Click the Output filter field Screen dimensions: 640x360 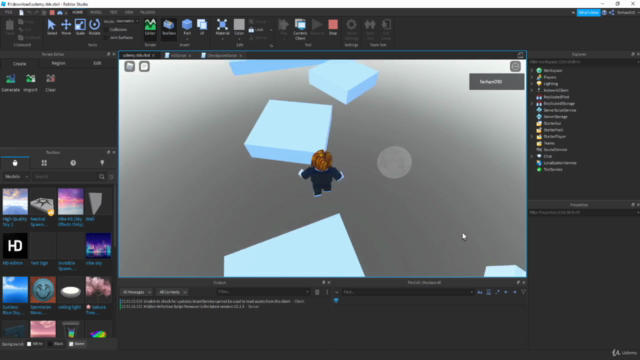pyautogui.click(x=263, y=292)
